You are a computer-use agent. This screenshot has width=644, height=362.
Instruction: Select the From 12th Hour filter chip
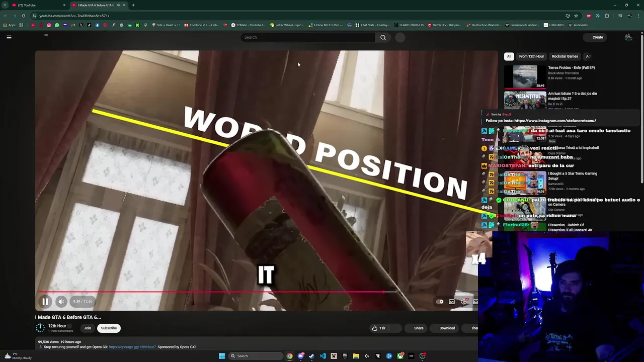(x=531, y=56)
